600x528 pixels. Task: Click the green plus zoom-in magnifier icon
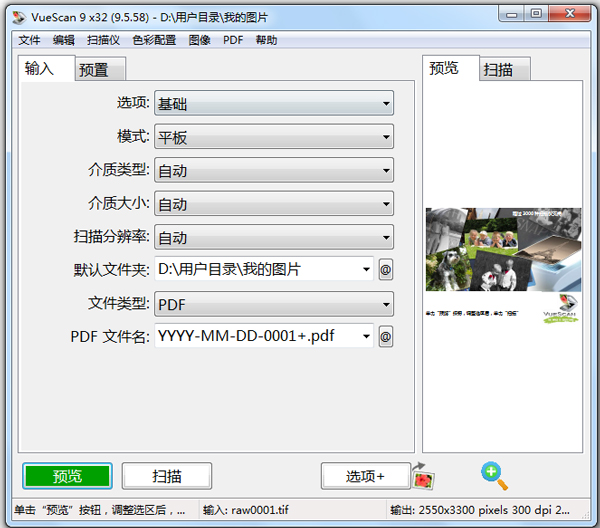coord(494,476)
